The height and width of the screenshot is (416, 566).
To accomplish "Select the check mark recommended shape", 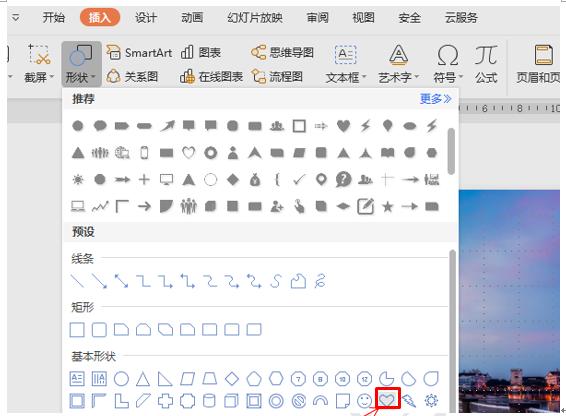I will point(299,179).
